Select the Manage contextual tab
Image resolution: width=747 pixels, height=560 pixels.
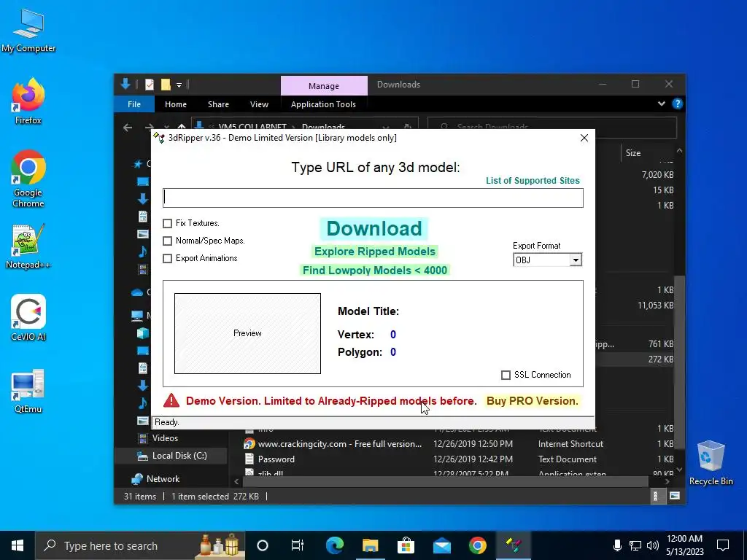click(x=324, y=86)
